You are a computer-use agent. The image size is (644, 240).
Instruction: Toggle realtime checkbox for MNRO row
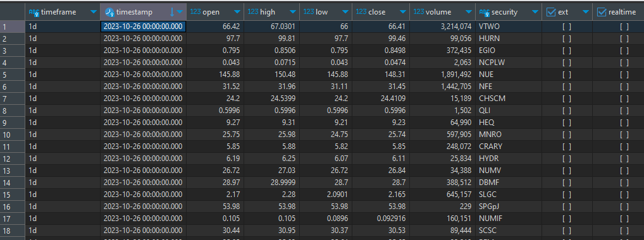[x=624, y=135]
